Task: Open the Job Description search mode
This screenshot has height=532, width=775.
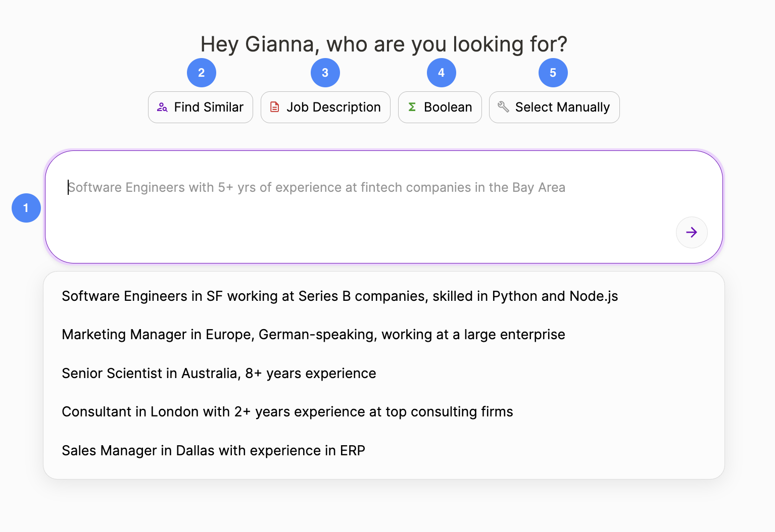Action: click(x=325, y=107)
